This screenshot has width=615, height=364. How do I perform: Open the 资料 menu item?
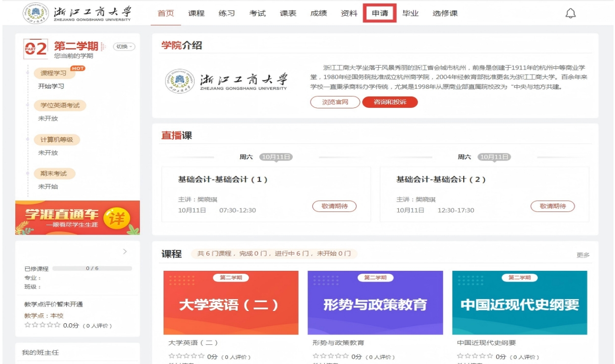coord(349,13)
